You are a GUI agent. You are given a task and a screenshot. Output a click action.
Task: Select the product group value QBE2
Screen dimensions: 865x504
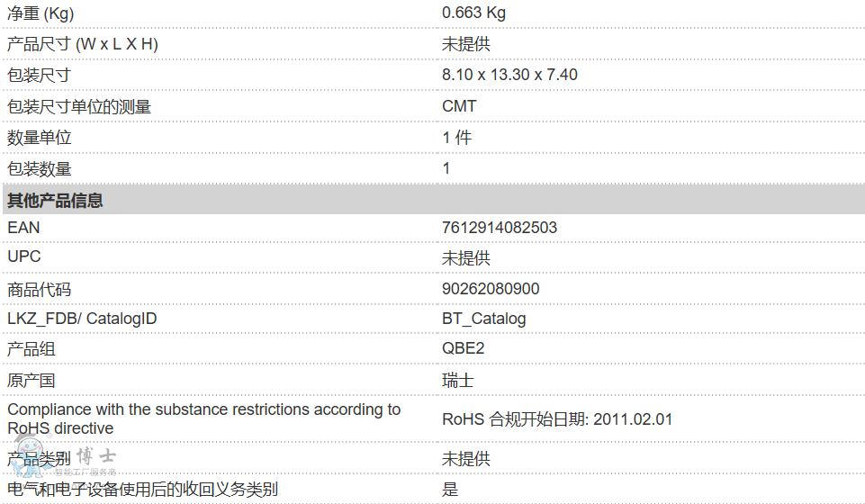click(464, 349)
